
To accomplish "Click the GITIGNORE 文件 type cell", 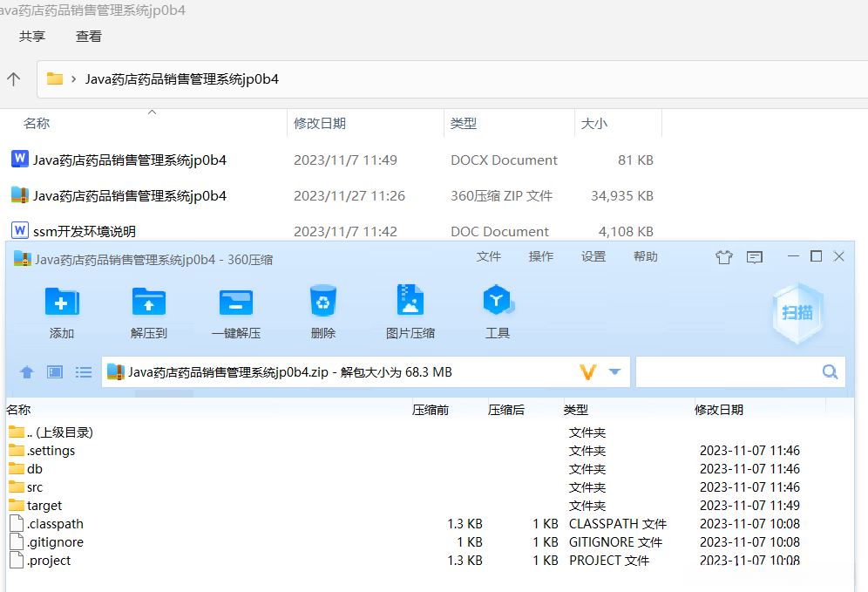I will (615, 541).
